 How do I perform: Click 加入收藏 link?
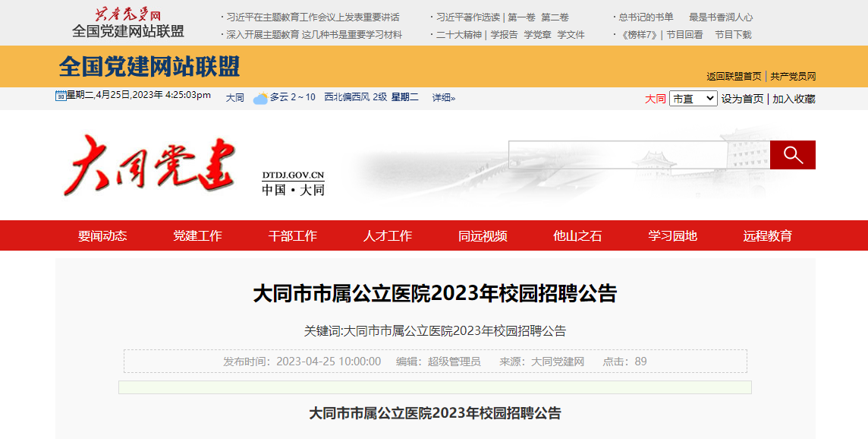pos(794,99)
